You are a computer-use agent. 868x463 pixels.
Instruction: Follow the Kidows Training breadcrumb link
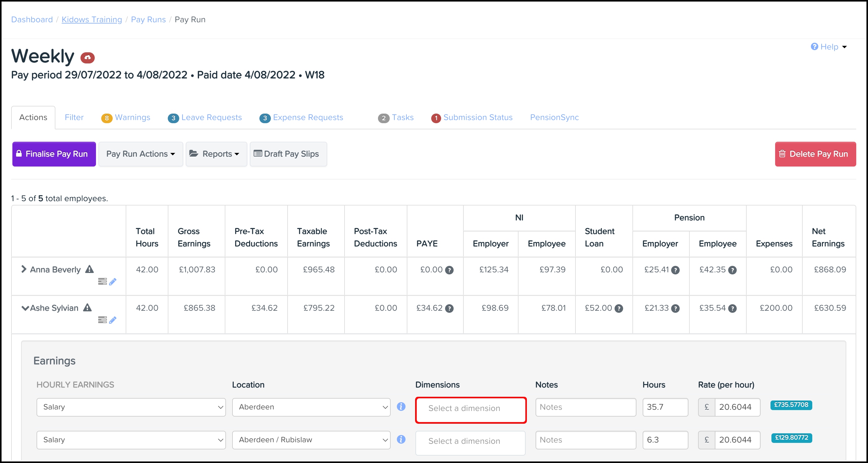[x=92, y=19]
